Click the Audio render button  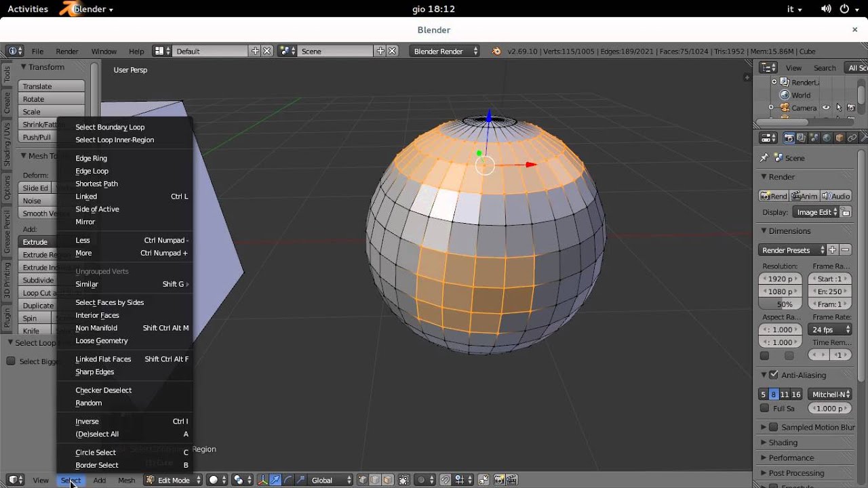[835, 196]
